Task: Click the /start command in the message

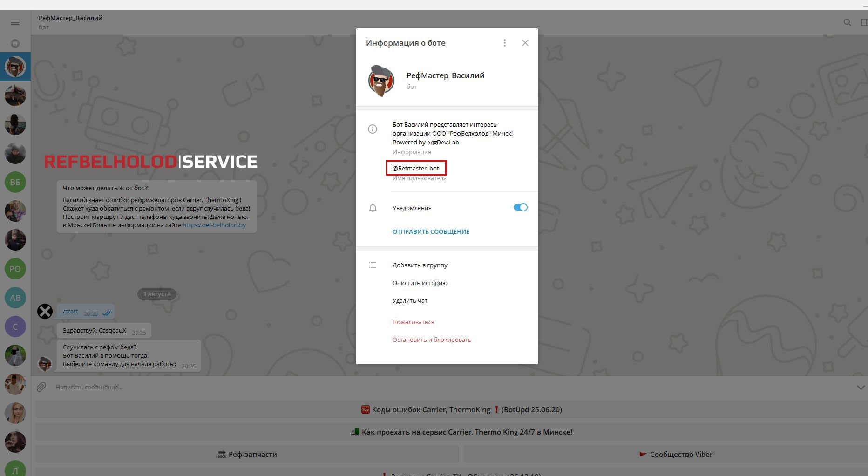Action: point(70,311)
